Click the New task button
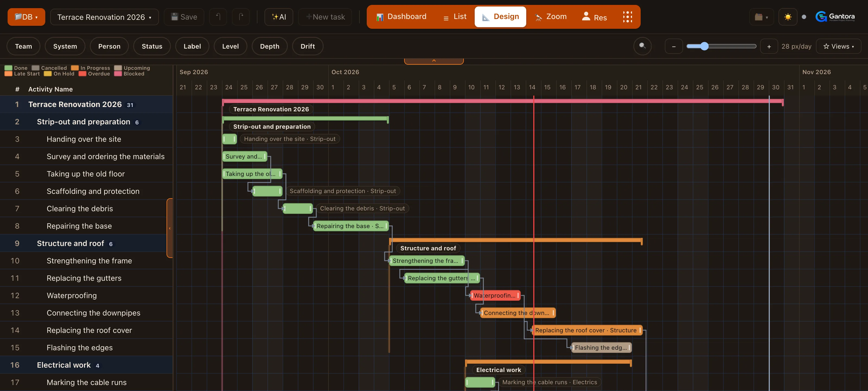 325,17
